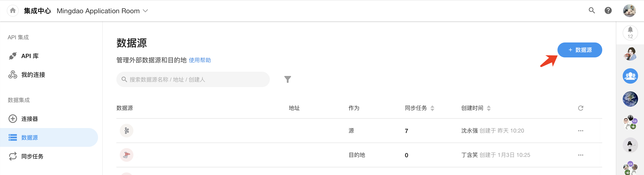Screen dimensions: 644x175
Task: Click the filter funnel icon
Action: pos(287,79)
